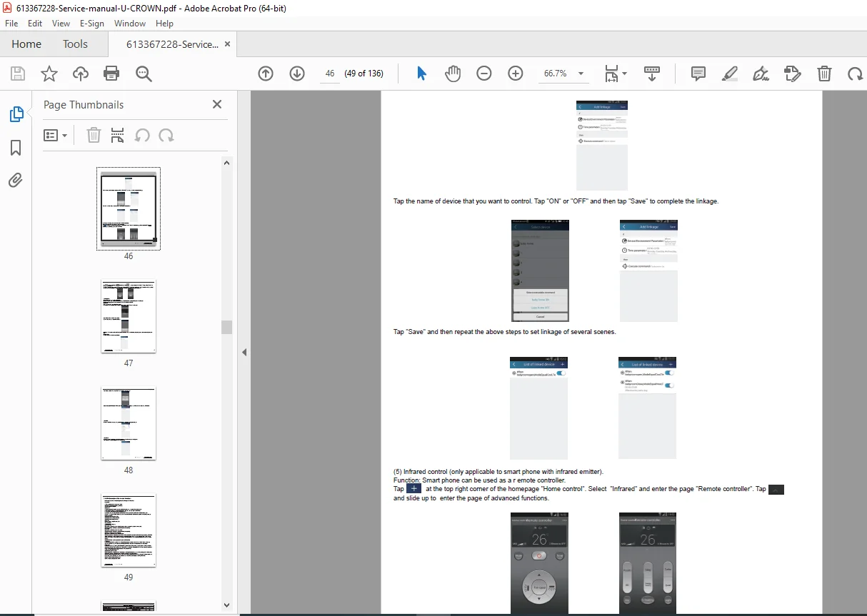Close the document tab

(x=228, y=44)
